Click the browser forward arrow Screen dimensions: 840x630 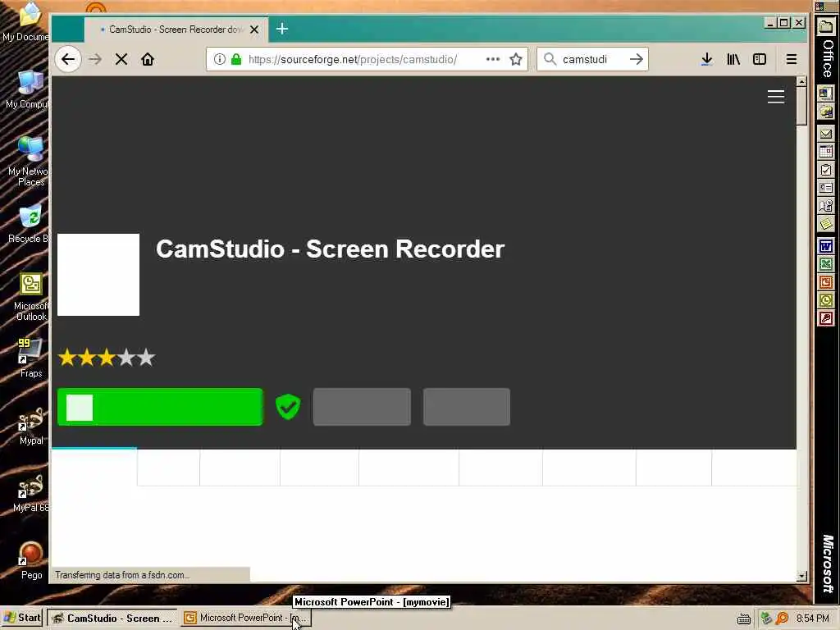point(95,59)
